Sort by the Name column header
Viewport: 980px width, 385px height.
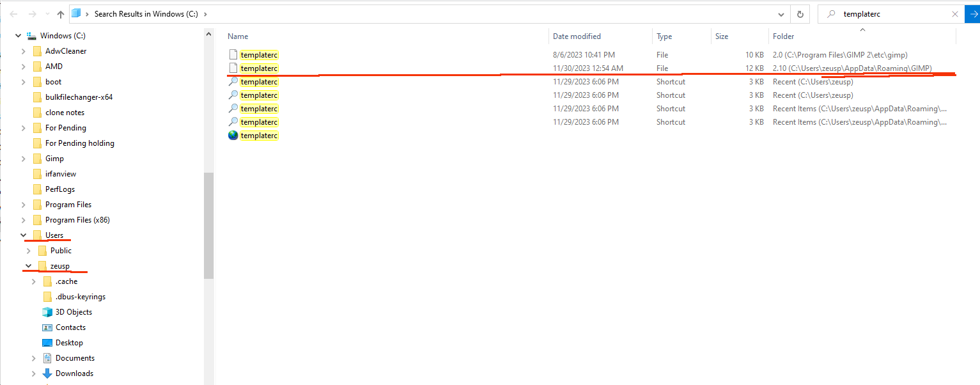(x=238, y=36)
